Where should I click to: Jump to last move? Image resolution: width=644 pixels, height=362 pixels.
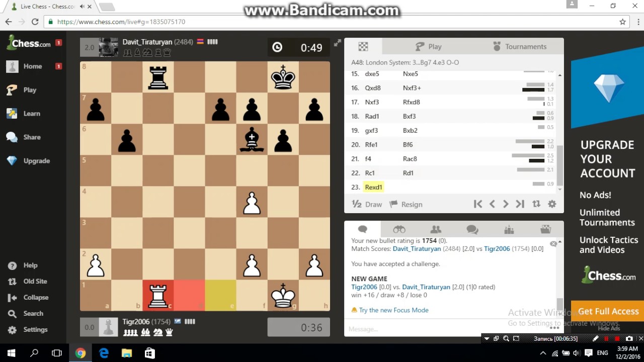pos(520,204)
